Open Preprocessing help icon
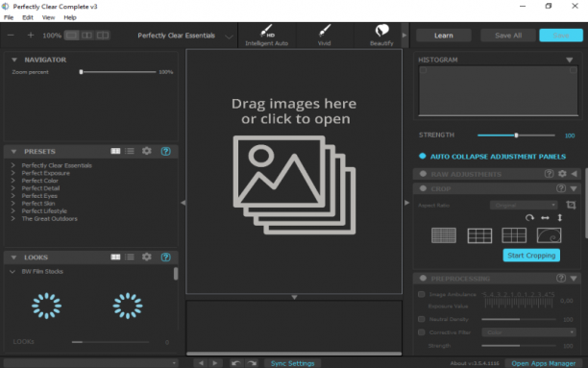The width and height of the screenshot is (588, 368). pyautogui.click(x=561, y=278)
